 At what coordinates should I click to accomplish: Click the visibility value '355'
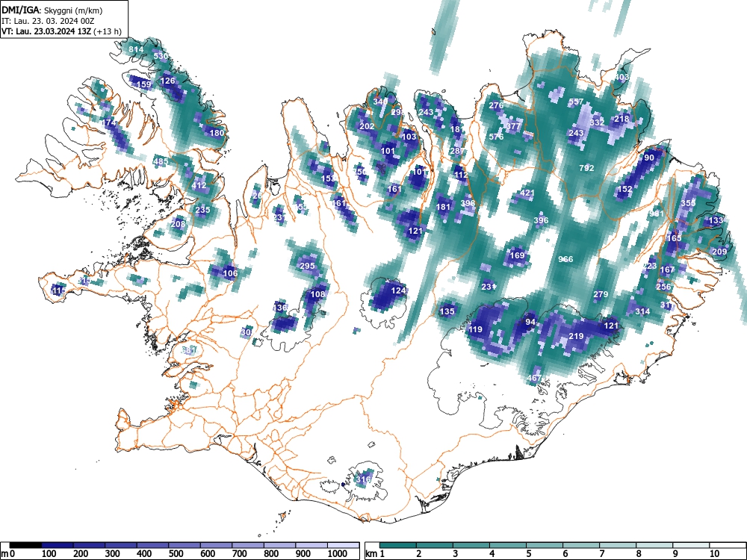click(689, 203)
